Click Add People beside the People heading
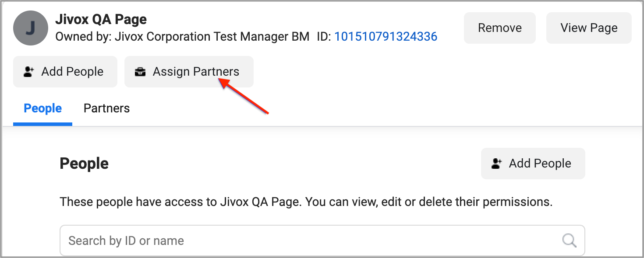 pos(533,164)
